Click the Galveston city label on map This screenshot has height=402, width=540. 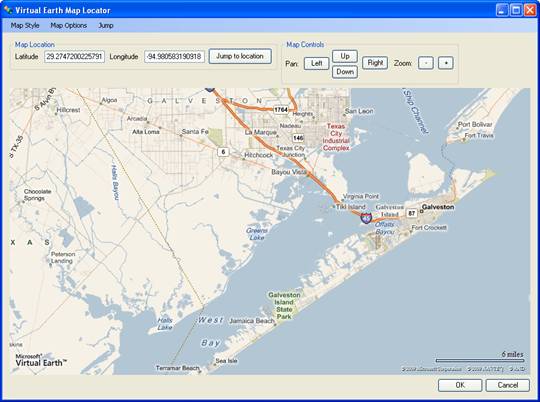pyautogui.click(x=438, y=207)
